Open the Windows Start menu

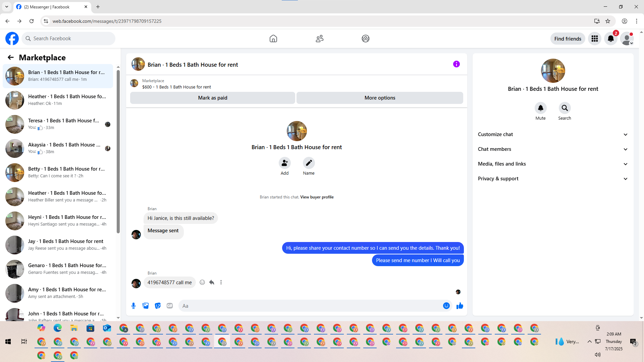(x=8, y=342)
